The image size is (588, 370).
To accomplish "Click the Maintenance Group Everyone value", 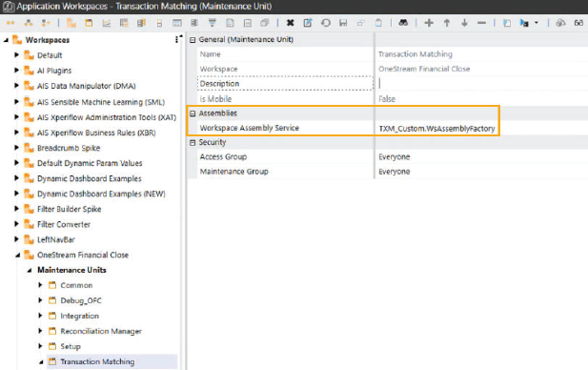I will [x=395, y=172].
